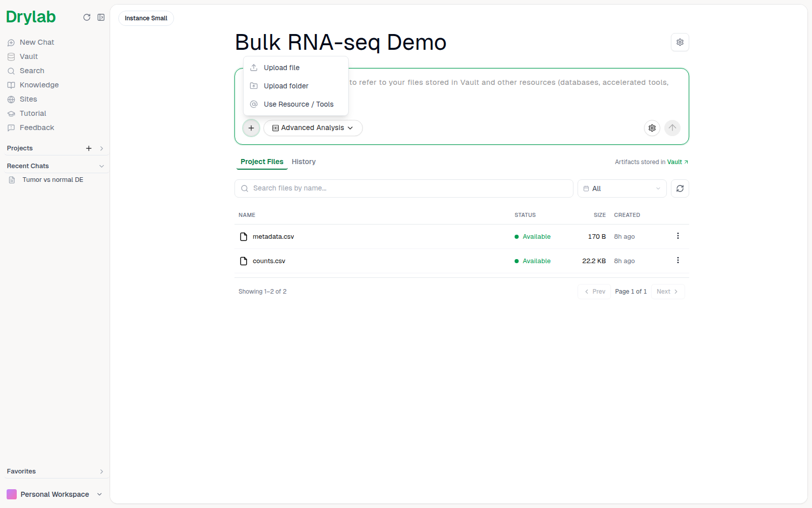
Task: Open actions menu for counts.csv
Action: (x=678, y=261)
